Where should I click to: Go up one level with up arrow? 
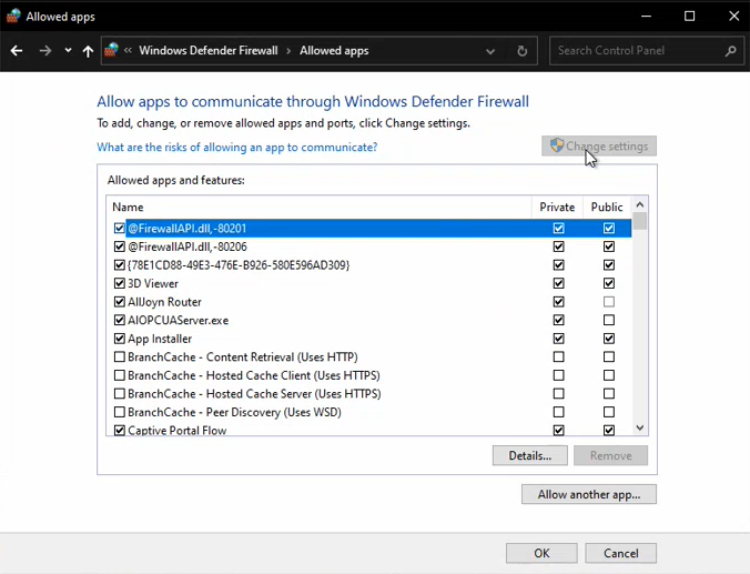pos(88,51)
